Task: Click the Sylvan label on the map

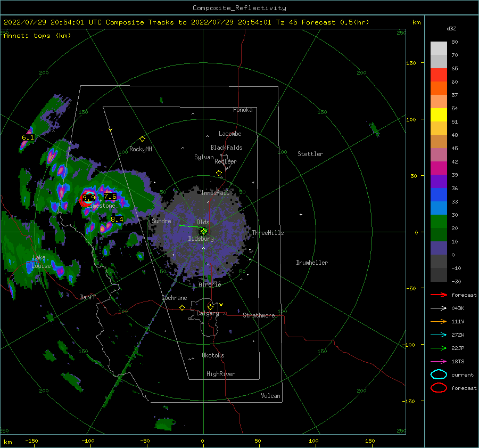Action: (x=204, y=157)
